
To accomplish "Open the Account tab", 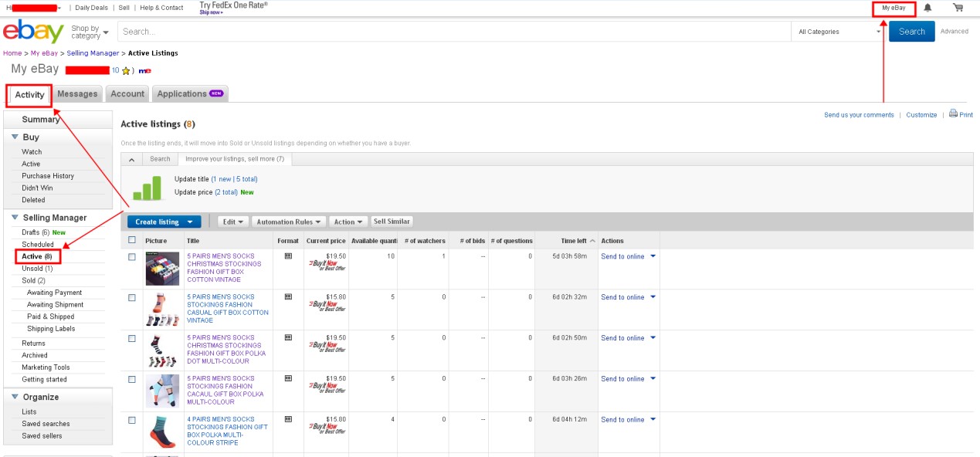I will pyautogui.click(x=127, y=94).
